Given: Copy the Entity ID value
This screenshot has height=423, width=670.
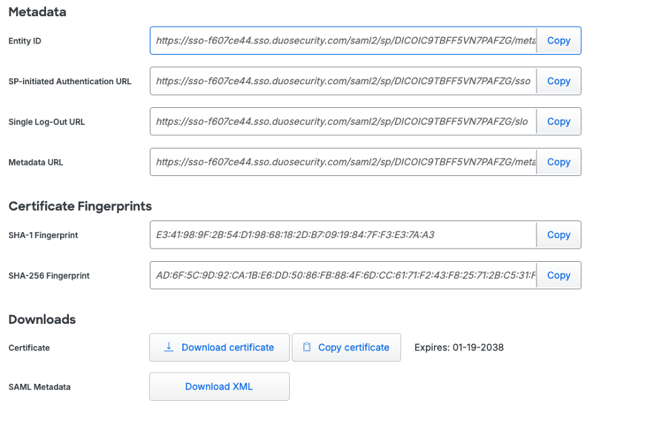Looking at the screenshot, I should pyautogui.click(x=558, y=41).
